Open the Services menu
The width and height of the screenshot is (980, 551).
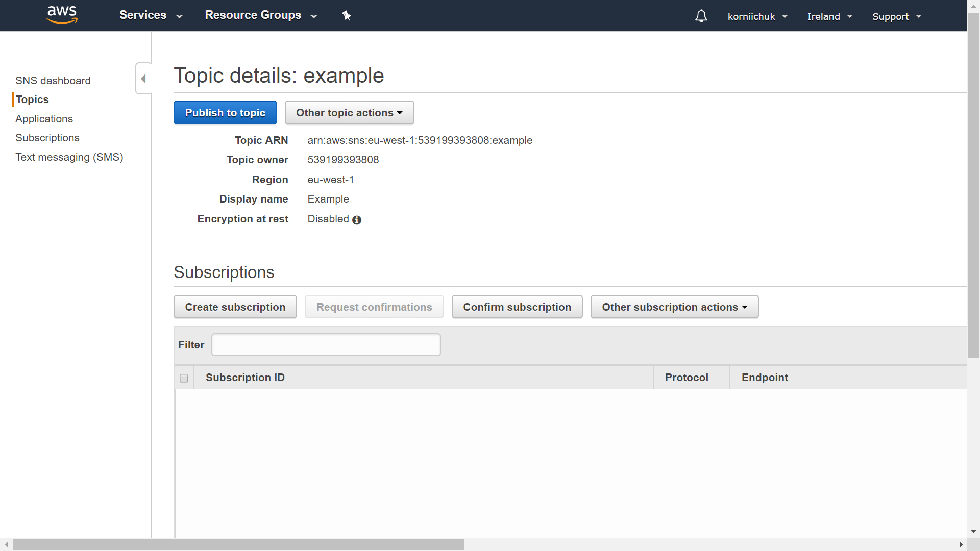click(151, 15)
